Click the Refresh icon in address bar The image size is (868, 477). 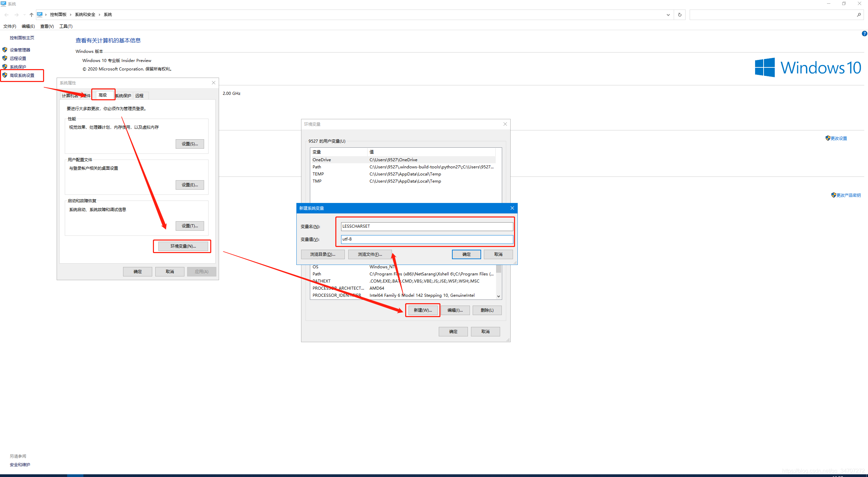click(679, 15)
